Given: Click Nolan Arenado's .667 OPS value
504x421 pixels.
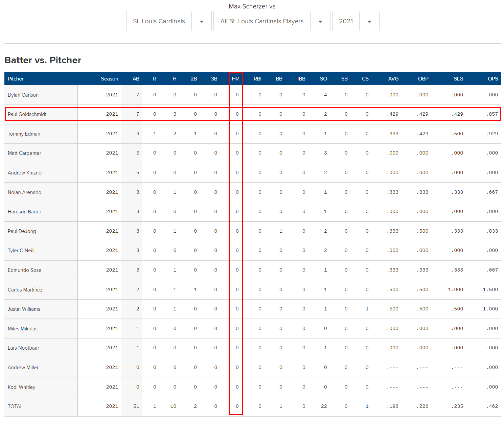Looking at the screenshot, I should coord(492,192).
